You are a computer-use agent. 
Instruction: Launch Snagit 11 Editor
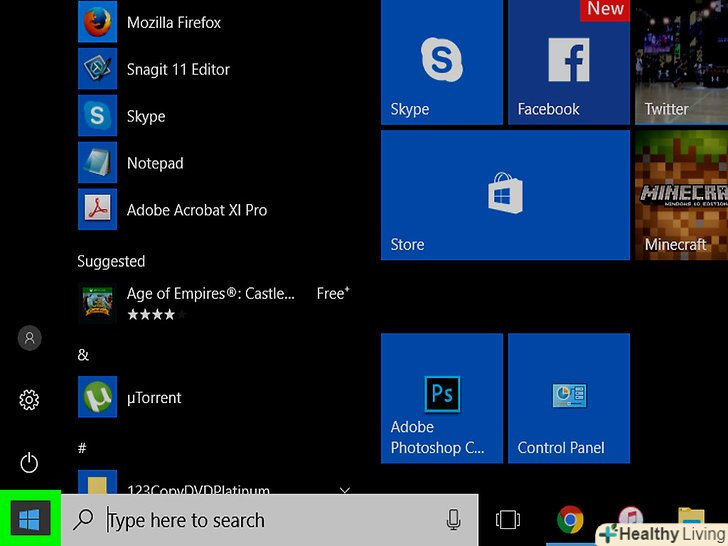tap(177, 69)
